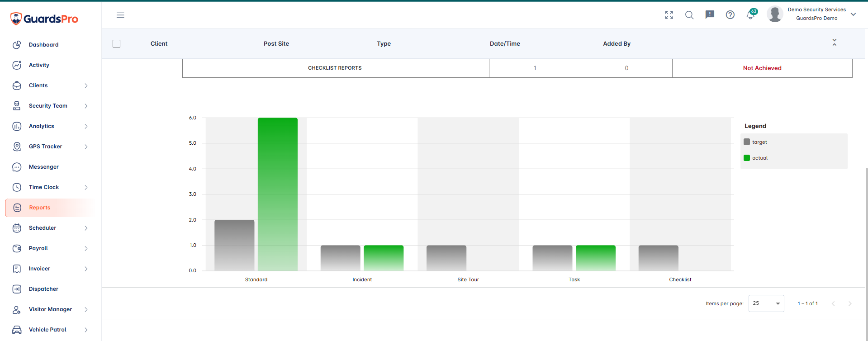
Task: Expand the Scheduler submenu chevron
Action: [86, 228]
